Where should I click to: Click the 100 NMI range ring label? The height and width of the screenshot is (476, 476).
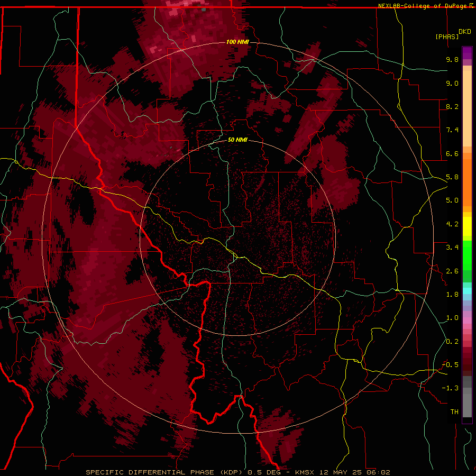[x=237, y=42]
